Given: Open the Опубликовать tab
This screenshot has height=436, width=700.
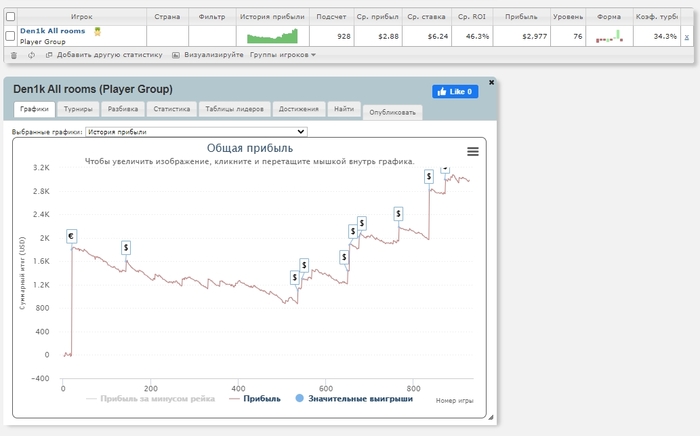Looking at the screenshot, I should point(392,112).
